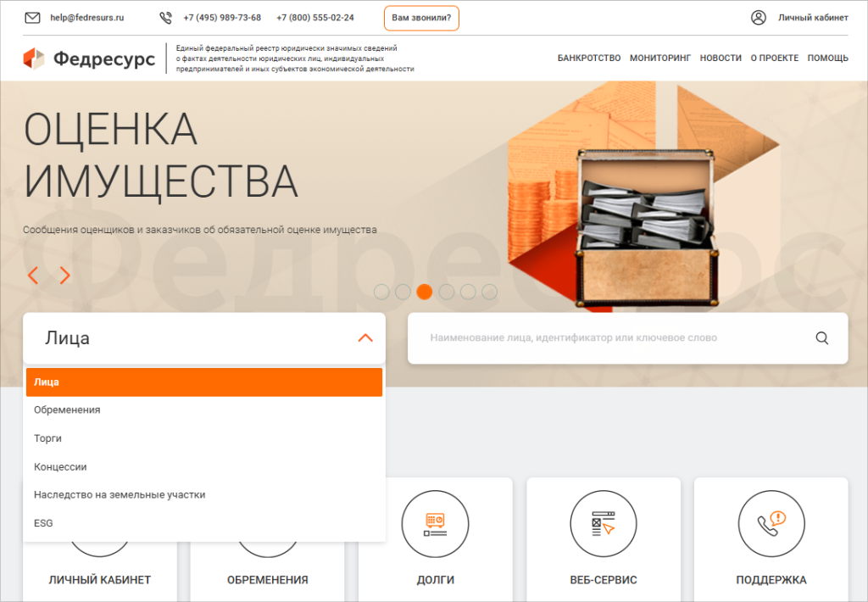
Task: Select the first carousel dot
Action: pyautogui.click(x=381, y=292)
